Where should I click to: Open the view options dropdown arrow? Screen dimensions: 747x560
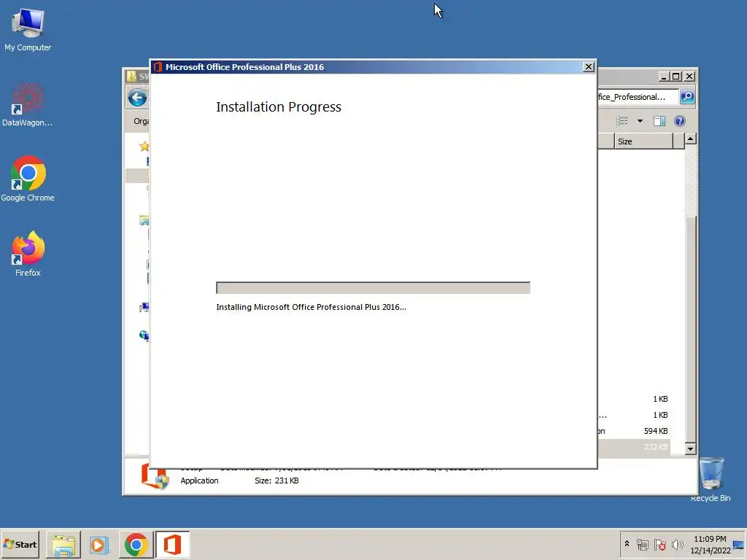click(640, 121)
